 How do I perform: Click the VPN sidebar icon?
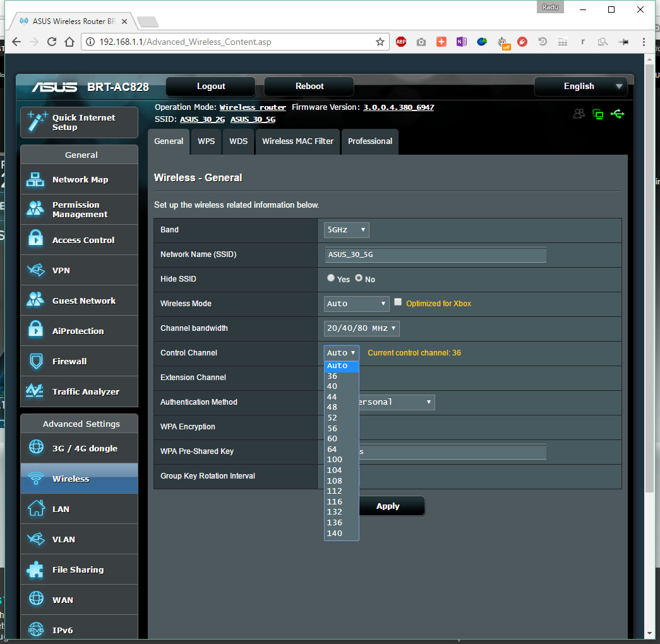35,270
